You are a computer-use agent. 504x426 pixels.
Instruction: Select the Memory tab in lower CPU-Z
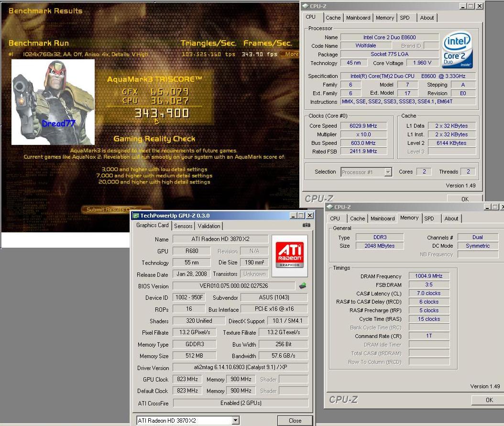click(409, 218)
